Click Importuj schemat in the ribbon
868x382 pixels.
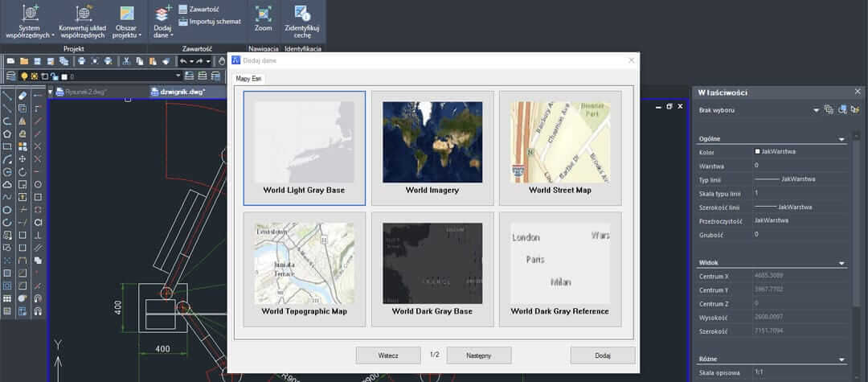(209, 22)
